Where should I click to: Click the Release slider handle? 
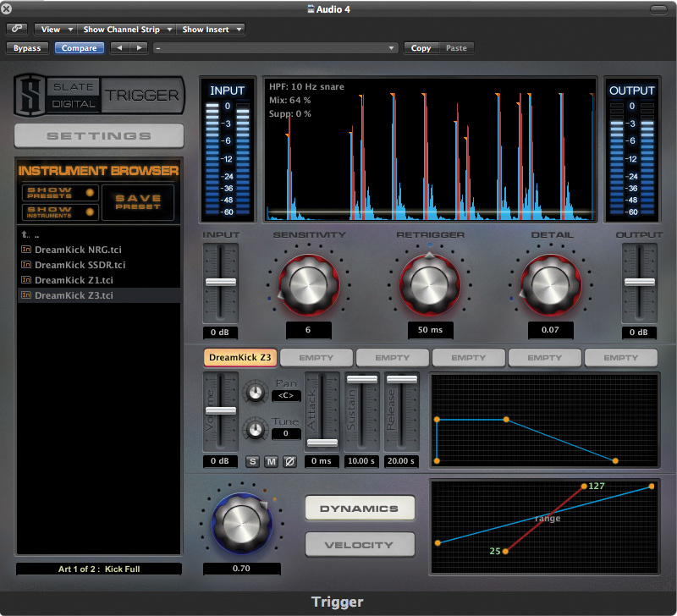coord(401,379)
